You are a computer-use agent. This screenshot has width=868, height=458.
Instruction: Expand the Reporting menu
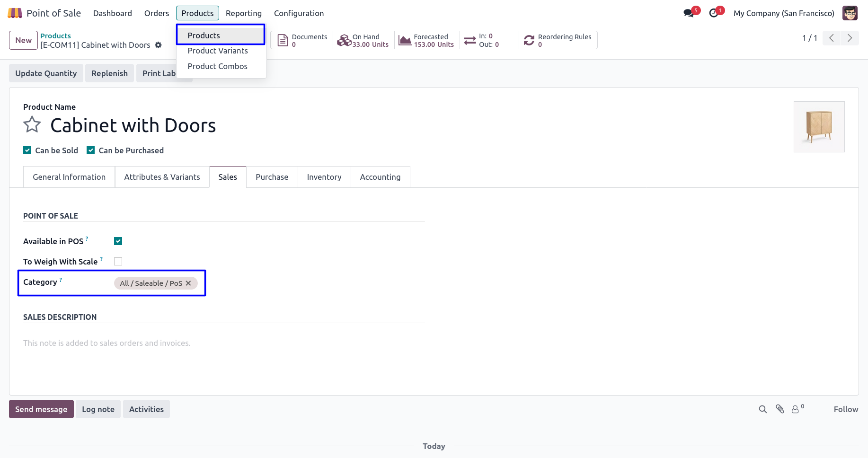[x=243, y=13]
